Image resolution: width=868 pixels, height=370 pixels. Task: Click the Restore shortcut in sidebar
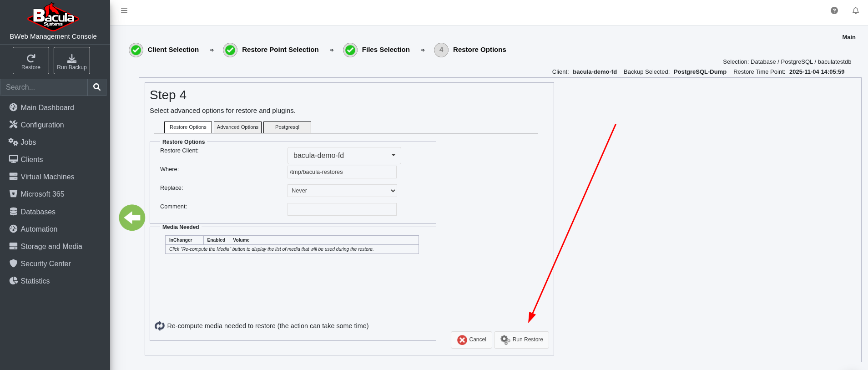pos(31,61)
